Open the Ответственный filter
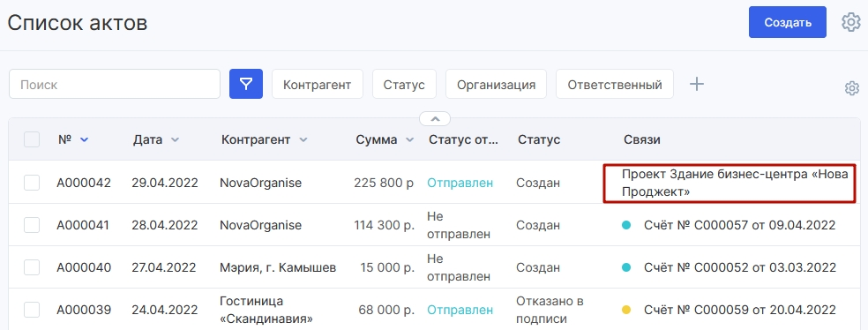 click(615, 84)
